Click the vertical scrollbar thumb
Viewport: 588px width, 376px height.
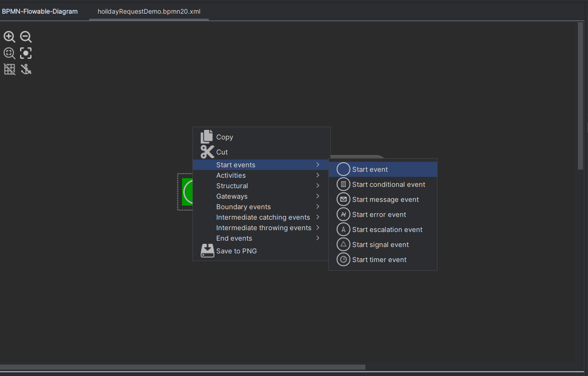(580, 96)
